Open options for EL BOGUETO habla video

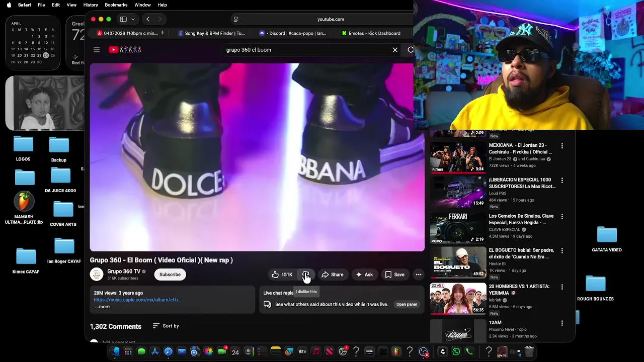pyautogui.click(x=562, y=250)
